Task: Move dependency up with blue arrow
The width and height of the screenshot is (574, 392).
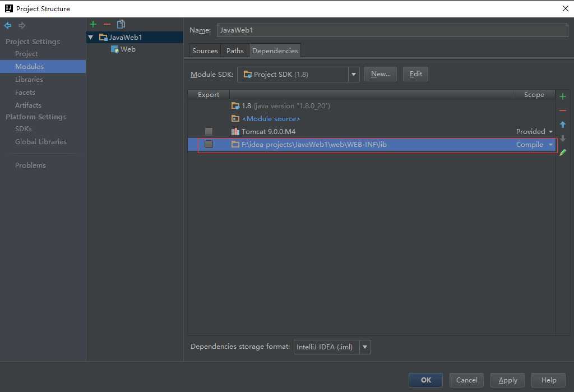Action: point(563,124)
